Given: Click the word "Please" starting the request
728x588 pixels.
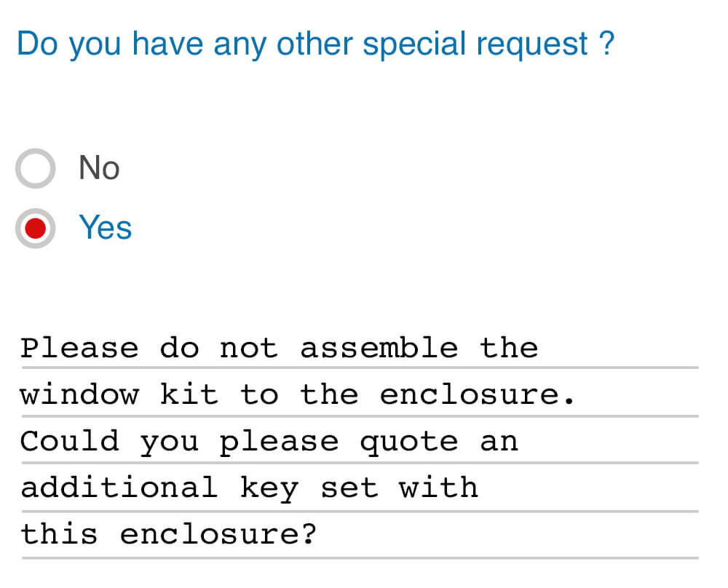Looking at the screenshot, I should [79, 348].
